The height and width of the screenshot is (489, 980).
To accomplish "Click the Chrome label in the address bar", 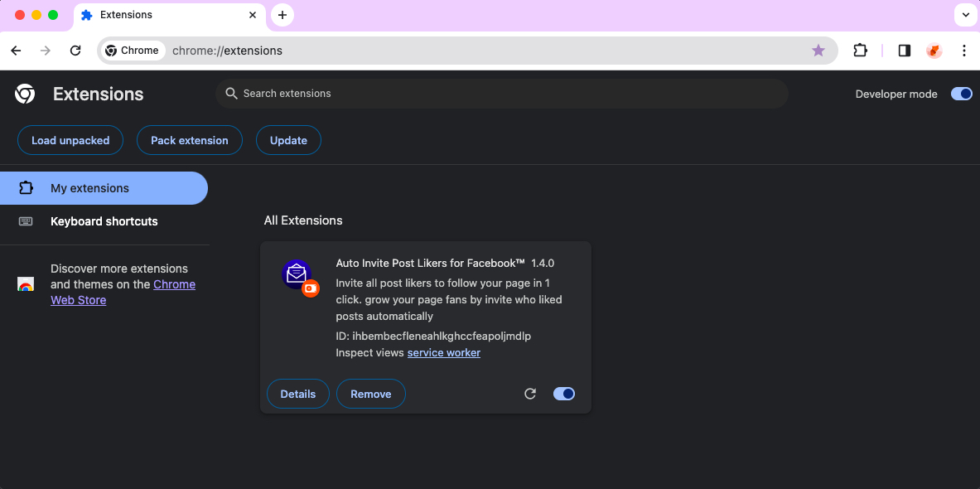I will [x=133, y=51].
